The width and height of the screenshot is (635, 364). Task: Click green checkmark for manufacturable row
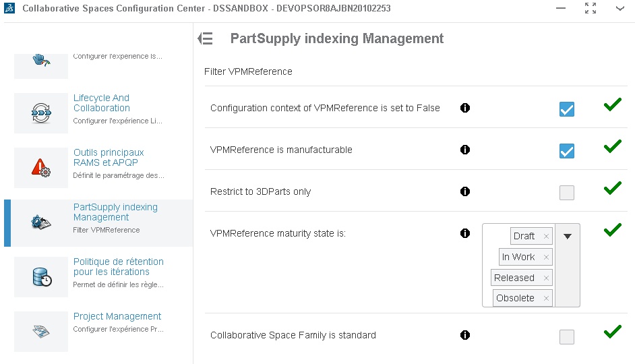click(x=612, y=146)
